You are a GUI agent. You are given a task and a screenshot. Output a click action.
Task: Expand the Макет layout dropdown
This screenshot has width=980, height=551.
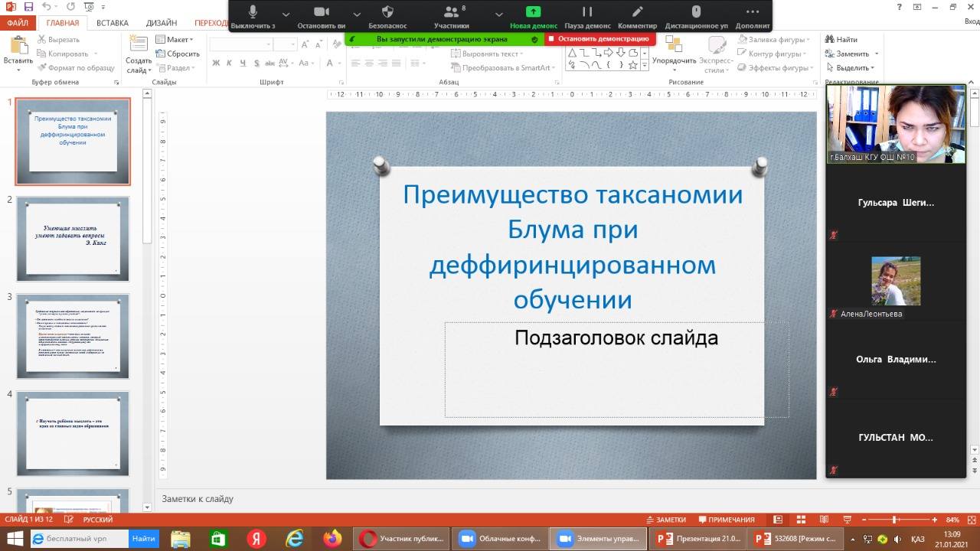[175, 40]
